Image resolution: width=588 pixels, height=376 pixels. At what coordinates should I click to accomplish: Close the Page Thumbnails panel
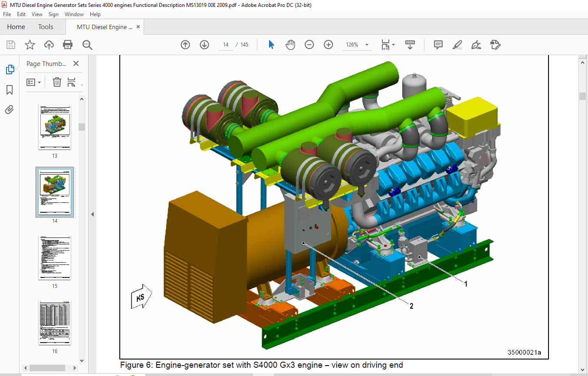76,63
